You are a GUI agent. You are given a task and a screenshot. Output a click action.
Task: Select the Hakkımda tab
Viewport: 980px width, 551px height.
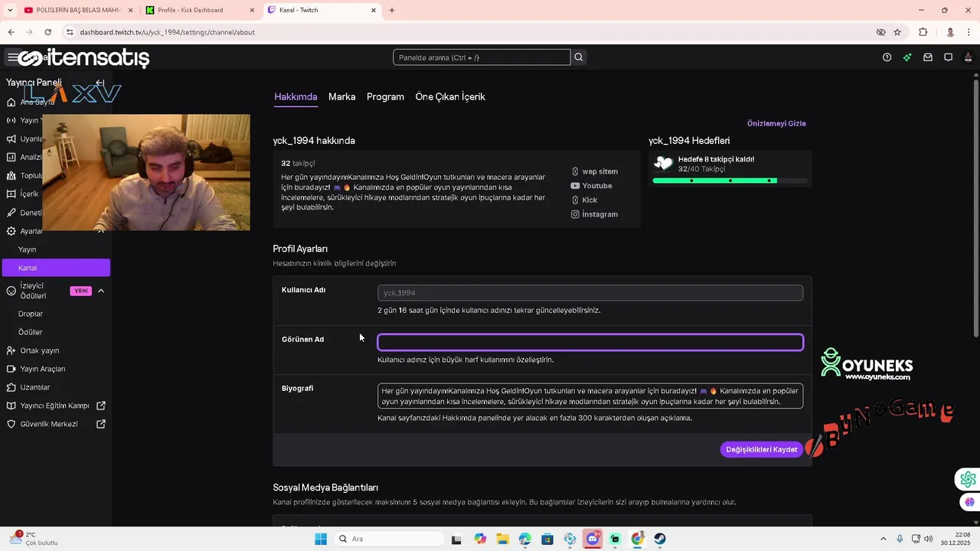click(296, 96)
